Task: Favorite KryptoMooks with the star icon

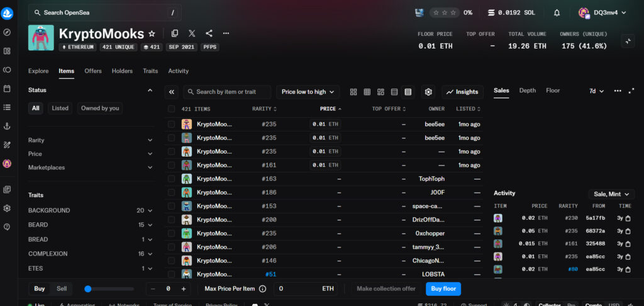Action: (152, 33)
